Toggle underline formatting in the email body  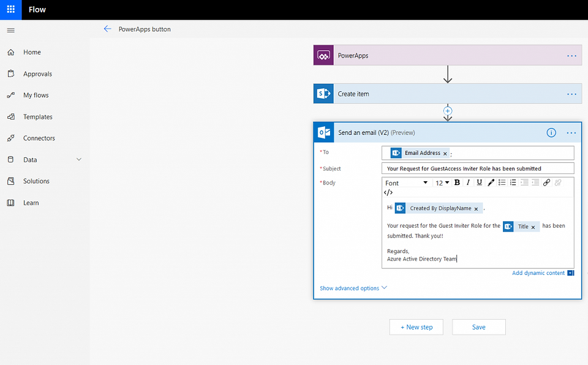click(479, 182)
